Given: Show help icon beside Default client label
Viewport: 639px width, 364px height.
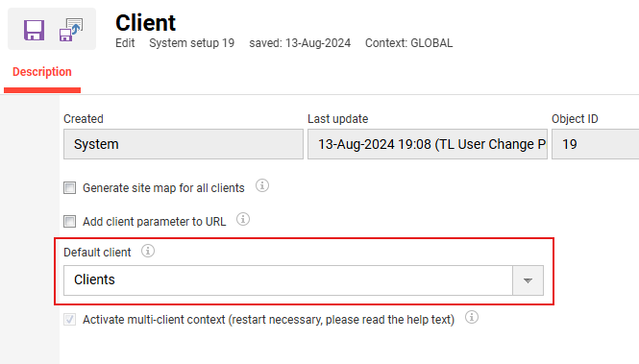Looking at the screenshot, I should pos(148,251).
